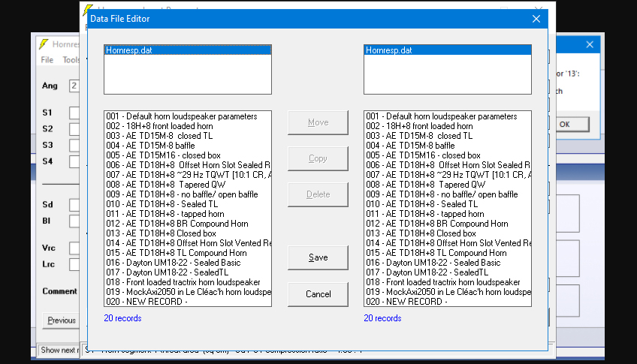Click the Copy button in Data File Editor
This screenshot has height=364, width=637.
318,158
